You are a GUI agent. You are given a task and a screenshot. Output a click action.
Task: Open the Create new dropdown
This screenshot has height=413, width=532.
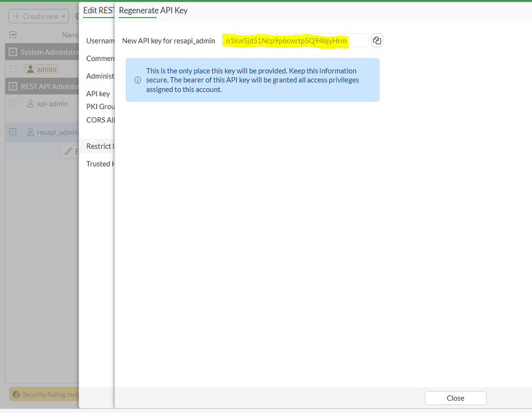(39, 17)
